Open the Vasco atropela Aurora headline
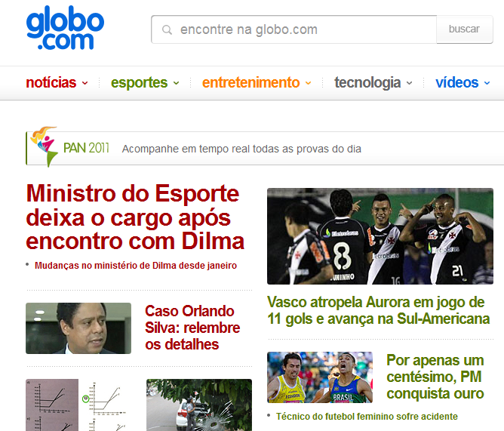The width and height of the screenshot is (504, 431). pyautogui.click(x=378, y=311)
